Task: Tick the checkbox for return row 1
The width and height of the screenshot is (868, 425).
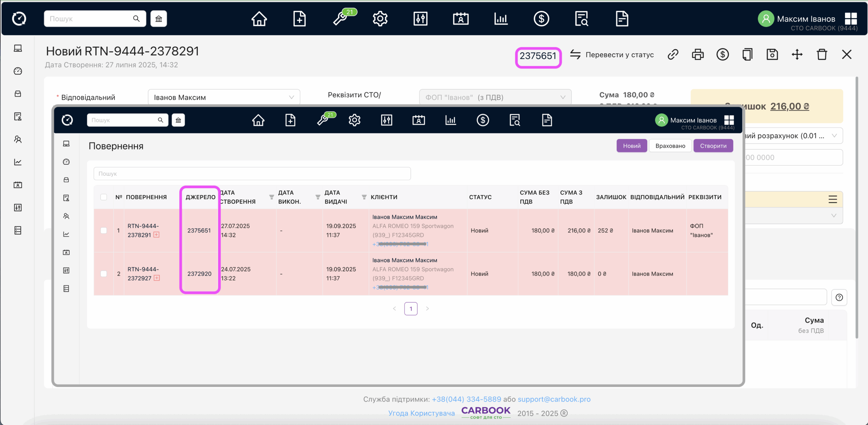Action: (104, 230)
